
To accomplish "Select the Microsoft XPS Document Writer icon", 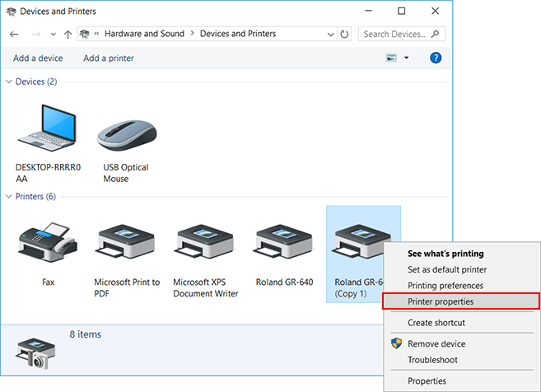I will 203,241.
